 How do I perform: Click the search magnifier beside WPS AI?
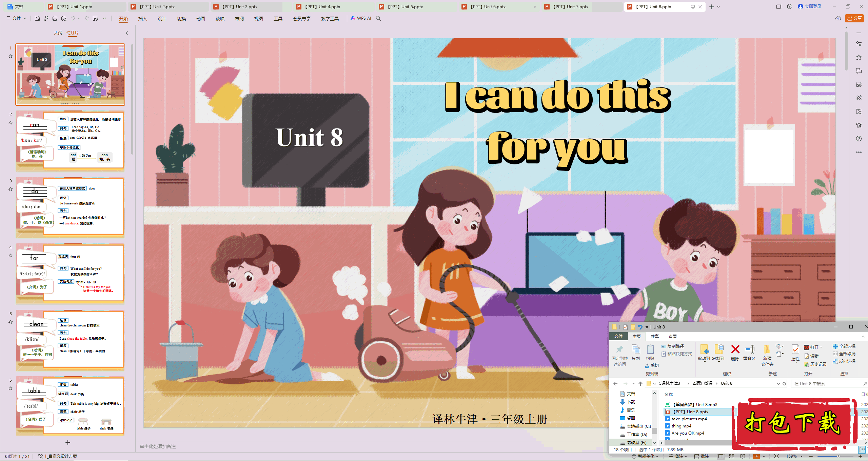pos(379,18)
